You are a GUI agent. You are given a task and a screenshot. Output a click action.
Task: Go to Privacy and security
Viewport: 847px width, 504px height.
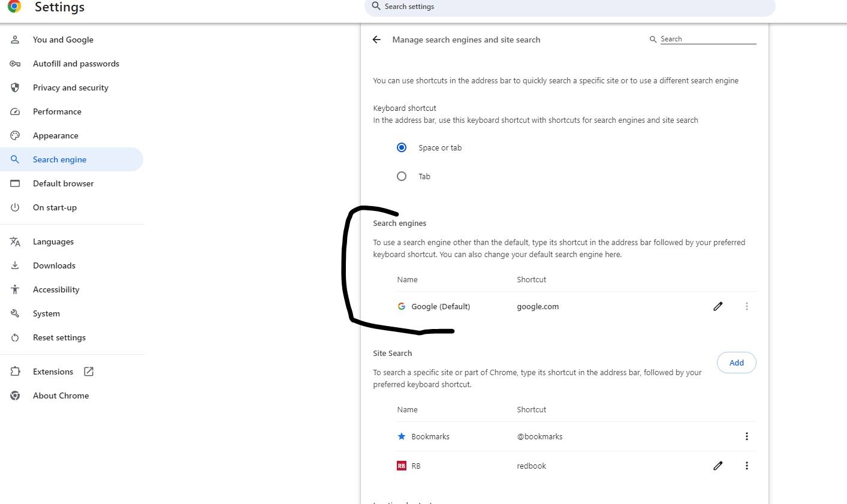tap(72, 87)
